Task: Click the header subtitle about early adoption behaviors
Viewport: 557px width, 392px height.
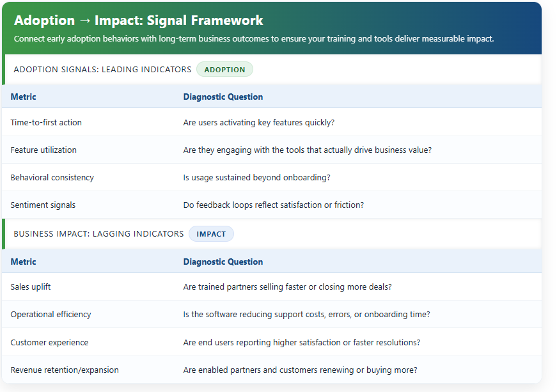Action: point(254,39)
